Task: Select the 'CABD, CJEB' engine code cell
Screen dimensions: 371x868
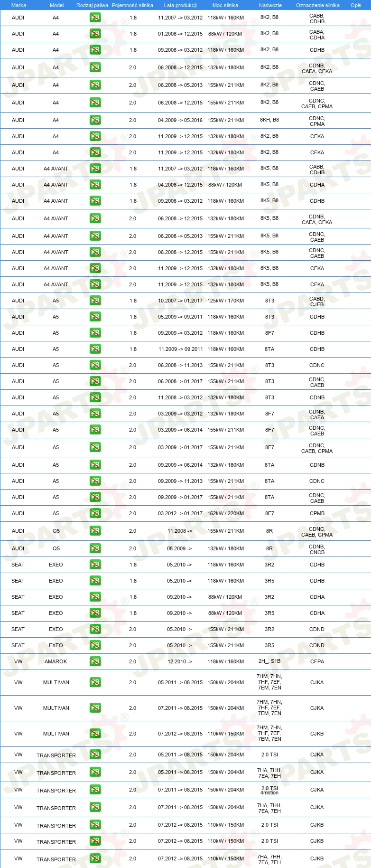Action: [317, 302]
